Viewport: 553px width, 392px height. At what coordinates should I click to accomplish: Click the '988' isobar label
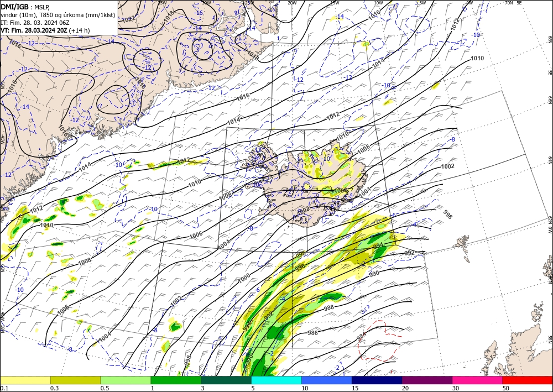click(x=328, y=307)
